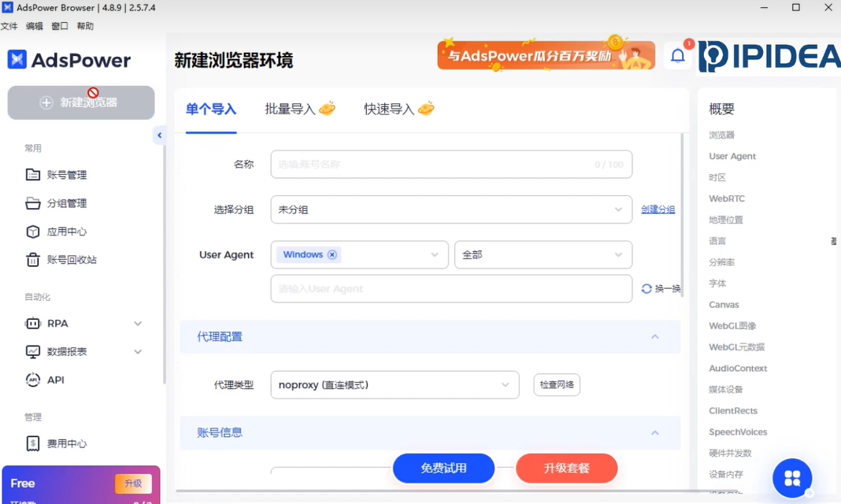Jump to 媒体设备 in 概要 panel
Screen dimensions: 841x504
726,389
